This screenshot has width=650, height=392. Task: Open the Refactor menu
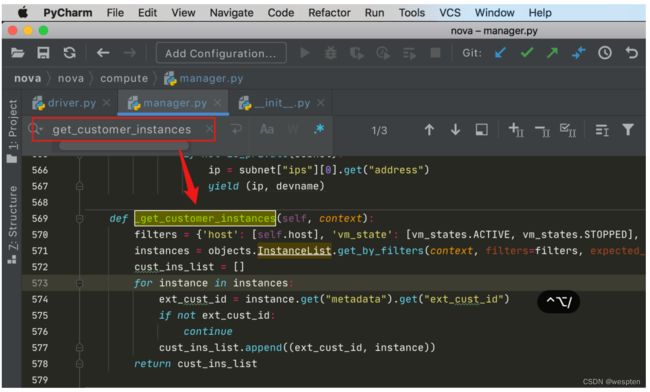click(x=329, y=13)
